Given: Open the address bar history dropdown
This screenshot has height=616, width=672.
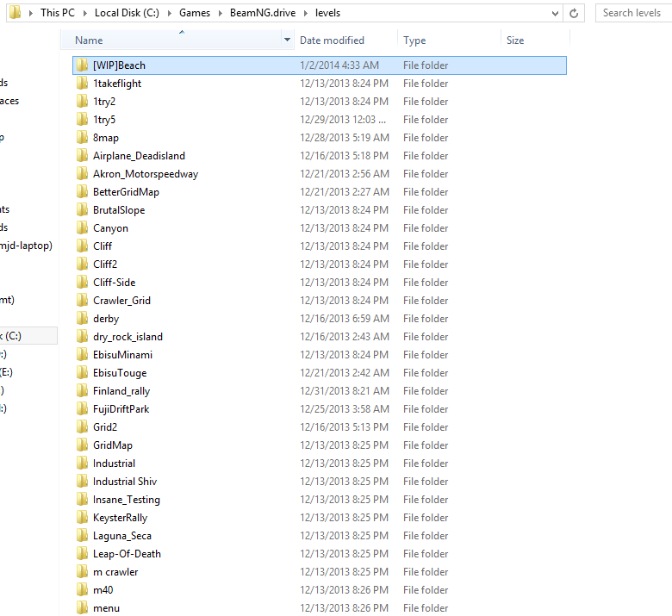Looking at the screenshot, I should point(555,13).
